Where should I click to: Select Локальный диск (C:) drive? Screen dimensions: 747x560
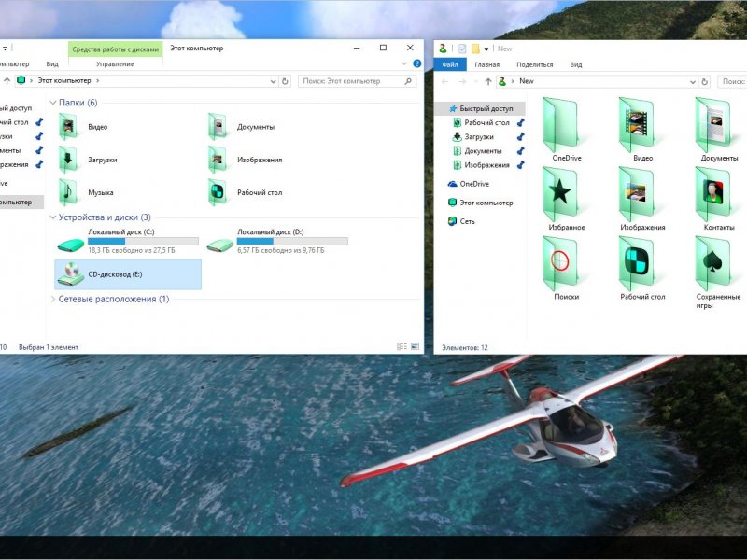click(128, 241)
